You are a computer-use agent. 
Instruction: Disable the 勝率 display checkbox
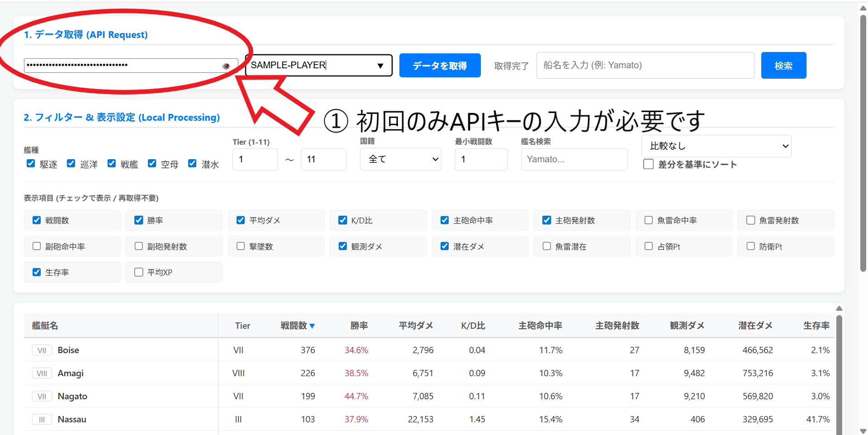click(x=138, y=220)
